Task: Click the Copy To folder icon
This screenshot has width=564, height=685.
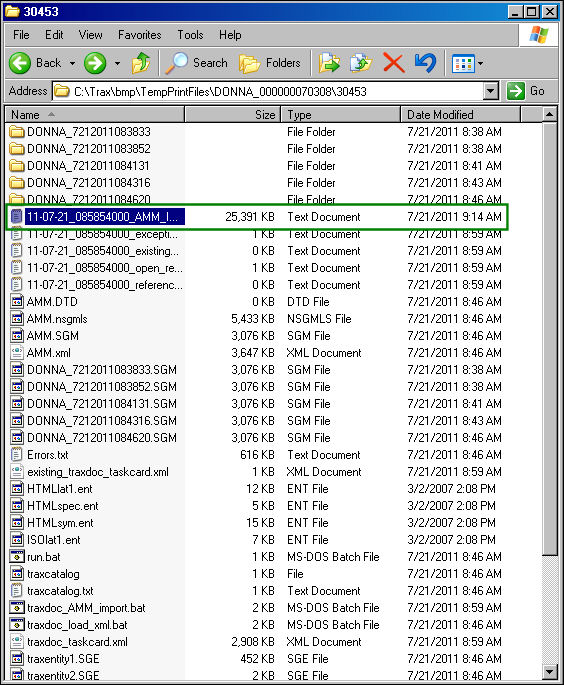Action: [x=361, y=63]
